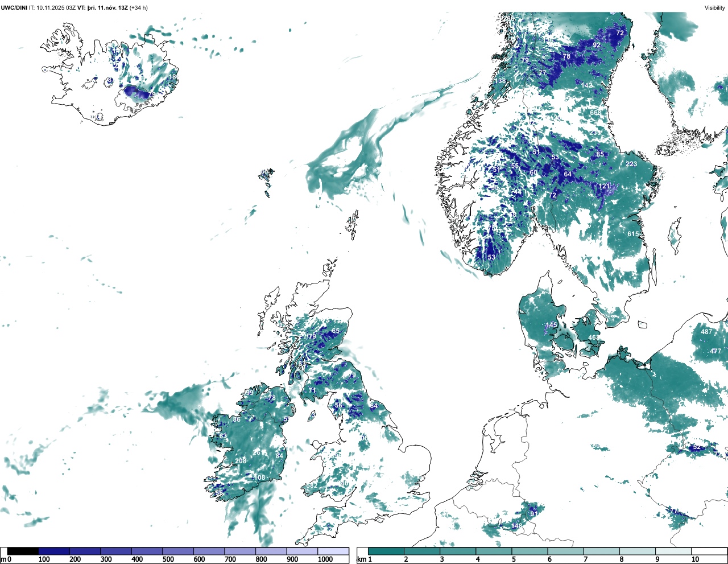
Task: Click the '91' visibility value near Belgium
Action: point(534,513)
